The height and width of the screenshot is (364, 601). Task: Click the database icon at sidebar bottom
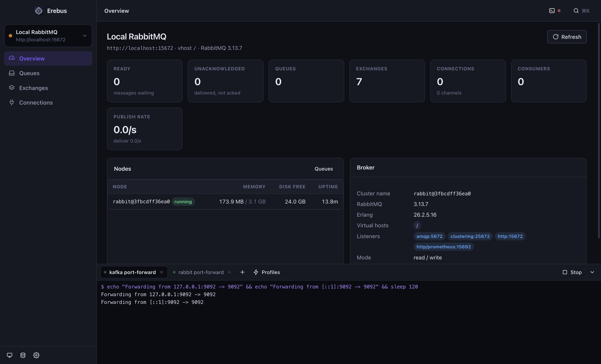[23, 355]
